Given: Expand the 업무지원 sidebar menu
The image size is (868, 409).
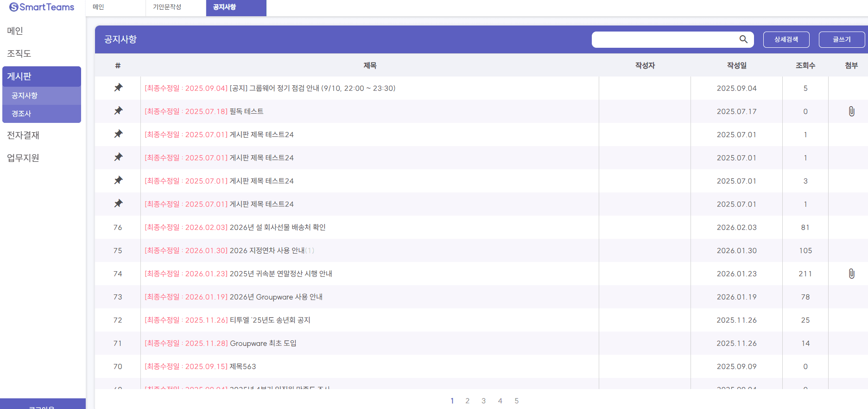Looking at the screenshot, I should 23,158.
